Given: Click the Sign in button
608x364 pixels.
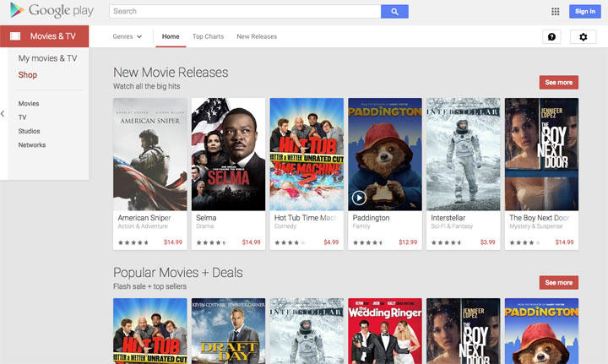Looking at the screenshot, I should tap(584, 12).
